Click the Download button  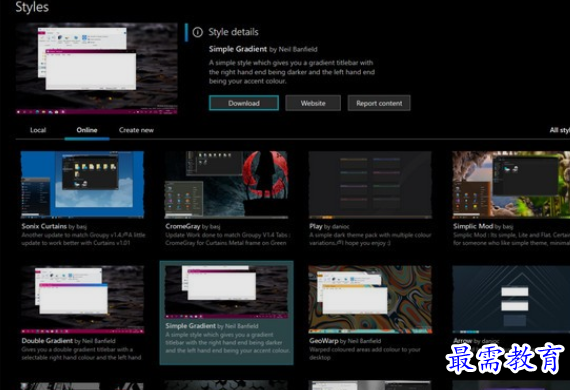click(244, 103)
